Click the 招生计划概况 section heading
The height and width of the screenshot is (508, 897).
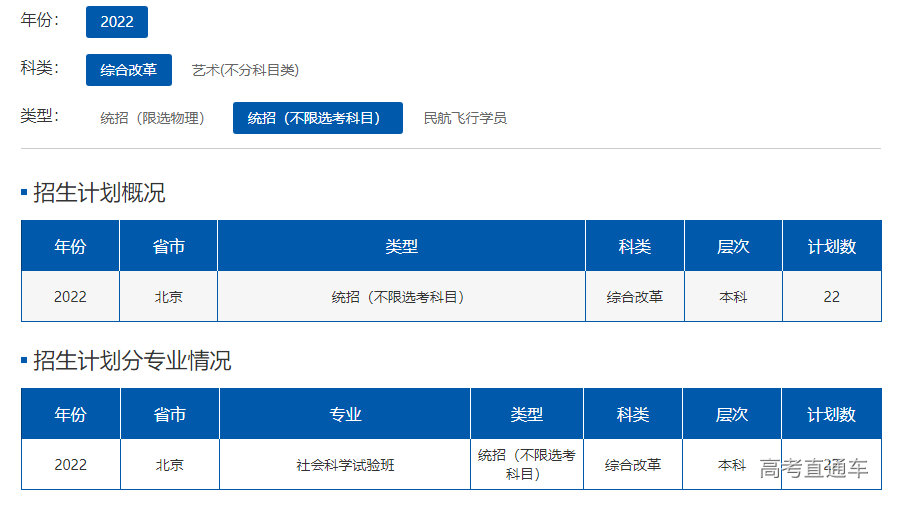[99, 193]
